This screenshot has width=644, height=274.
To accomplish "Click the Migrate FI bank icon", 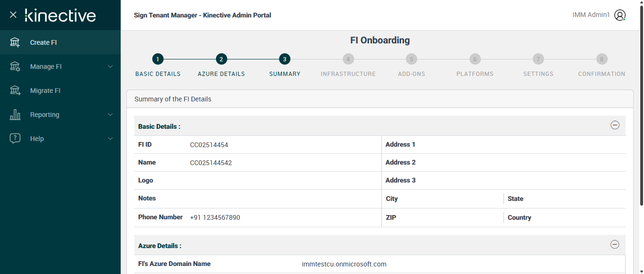I will click(15, 91).
